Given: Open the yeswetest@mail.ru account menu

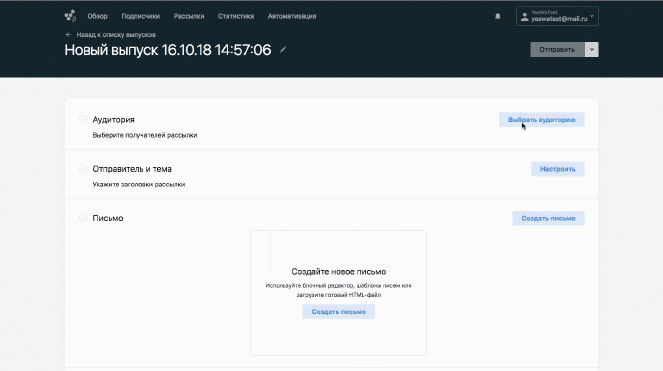Looking at the screenshot, I should click(x=557, y=16).
